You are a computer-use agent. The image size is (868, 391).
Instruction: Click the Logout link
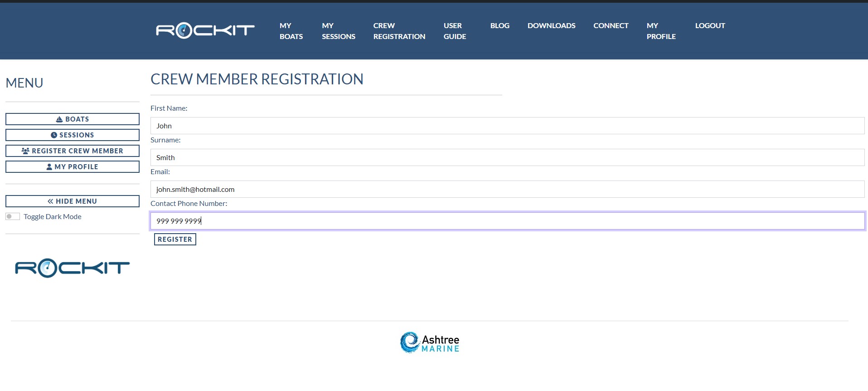[710, 26]
